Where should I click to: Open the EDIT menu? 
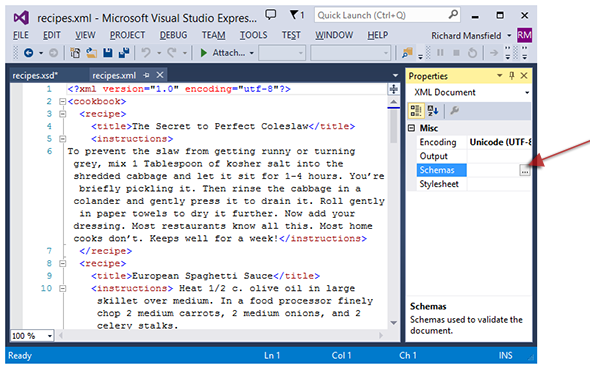pos(52,35)
